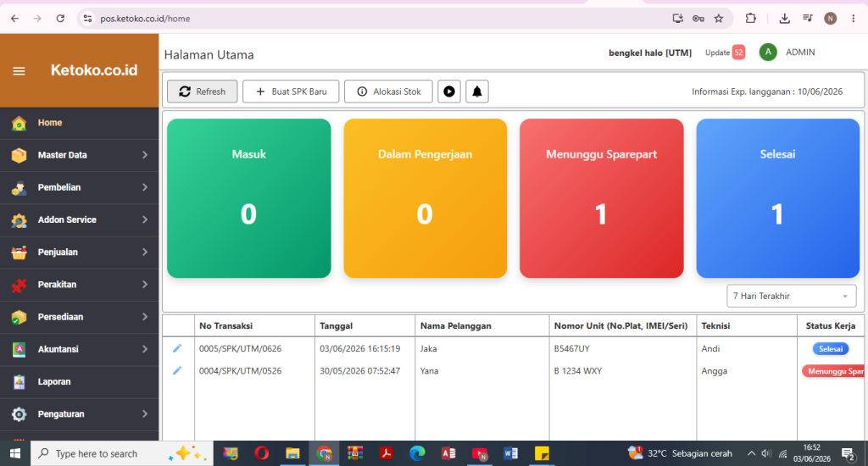Click the password key icon in address bar
Image resolution: width=868 pixels, height=466 pixels.
pyautogui.click(x=698, y=19)
